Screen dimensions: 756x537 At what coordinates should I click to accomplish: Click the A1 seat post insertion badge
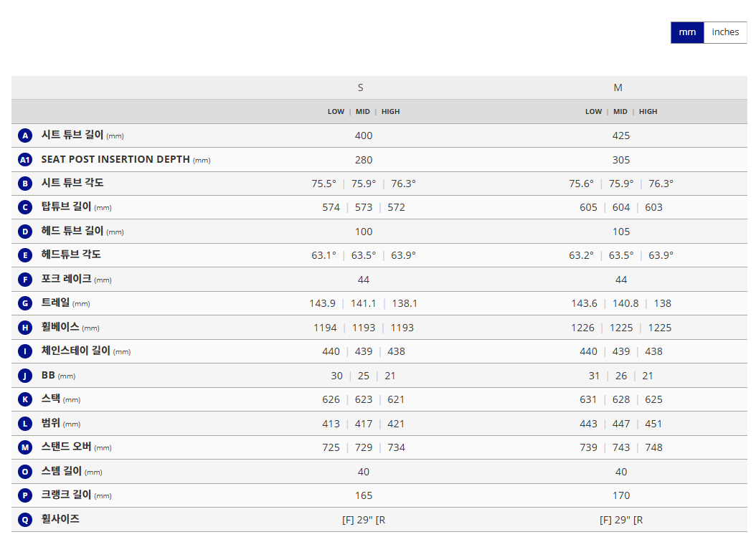click(26, 160)
